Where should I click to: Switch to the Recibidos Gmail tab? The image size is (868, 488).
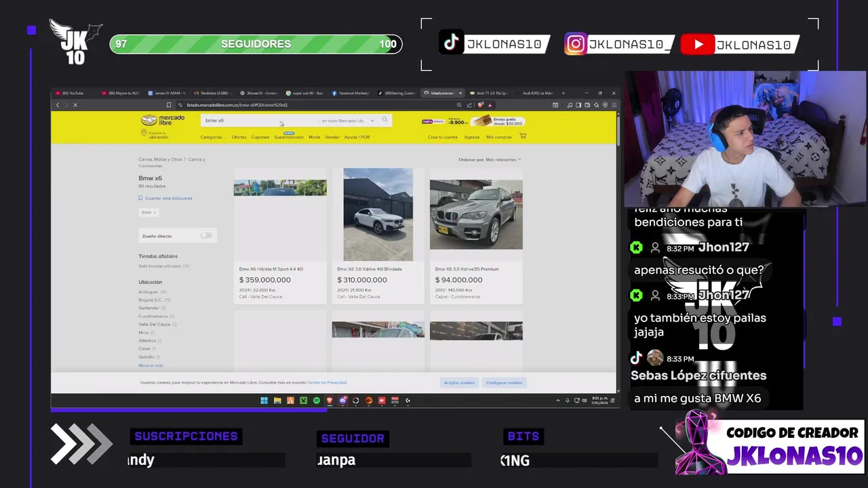(x=213, y=93)
